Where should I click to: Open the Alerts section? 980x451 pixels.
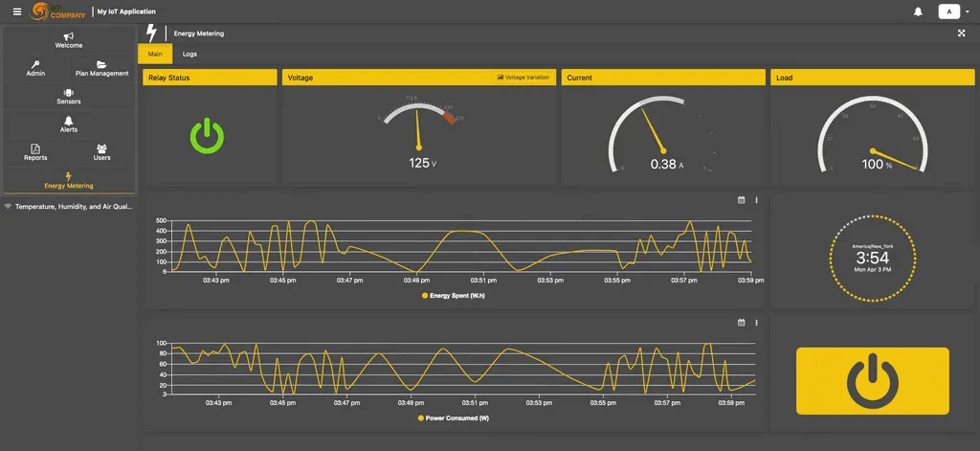(69, 124)
